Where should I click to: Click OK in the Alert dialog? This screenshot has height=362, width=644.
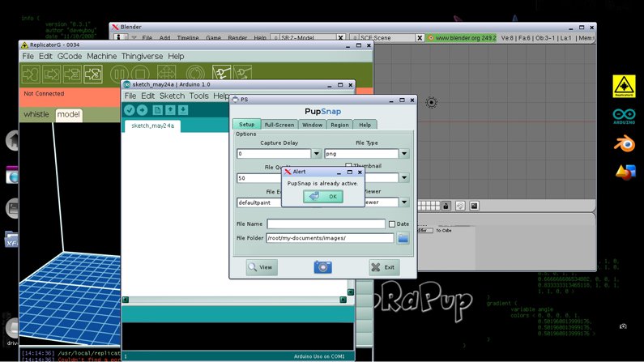323,197
